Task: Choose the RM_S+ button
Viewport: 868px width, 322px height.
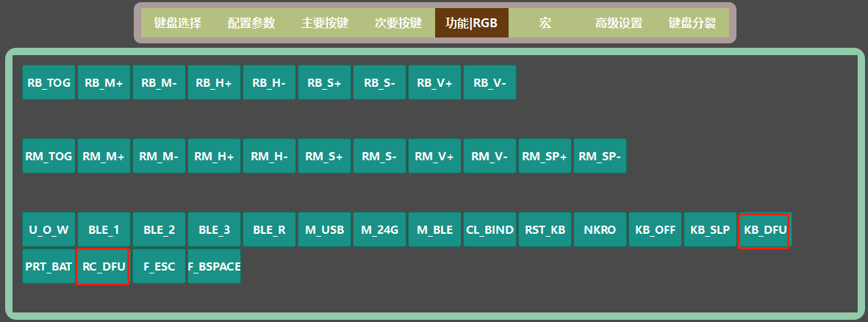Action: pyautogui.click(x=324, y=156)
